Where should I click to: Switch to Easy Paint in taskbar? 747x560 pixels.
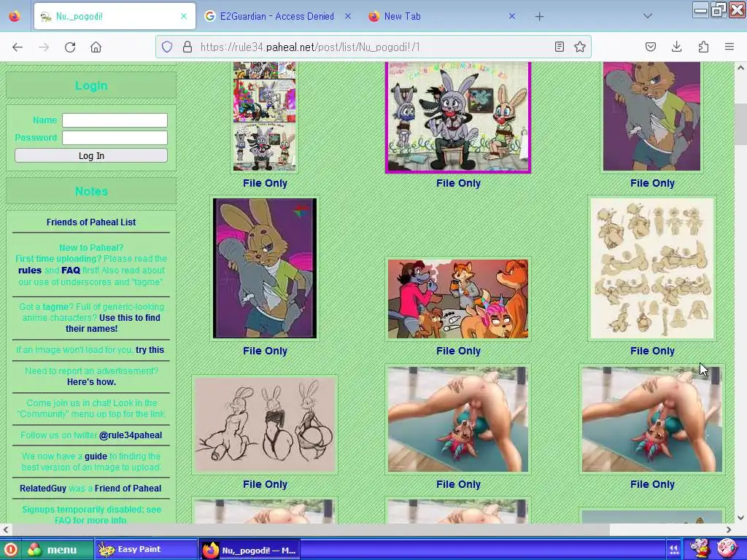(x=145, y=550)
